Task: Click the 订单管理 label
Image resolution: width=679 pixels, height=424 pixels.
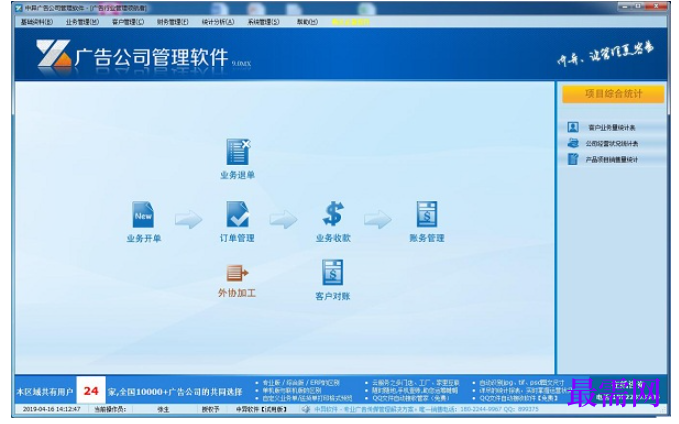Action: 237,238
